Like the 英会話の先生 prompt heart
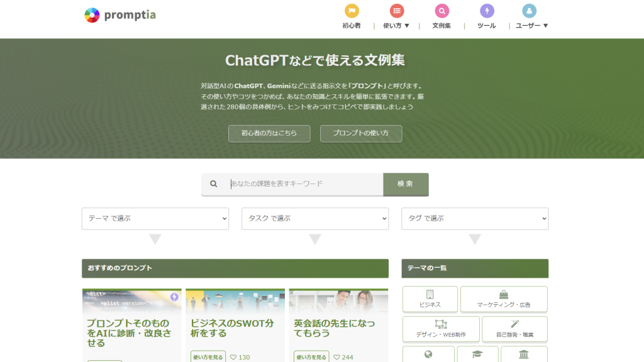Viewport: 644px width, 362px height. [336, 357]
